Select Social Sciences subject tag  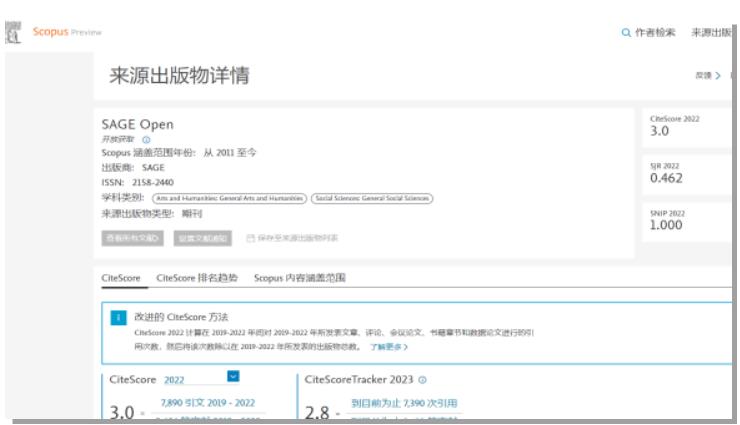(372, 199)
